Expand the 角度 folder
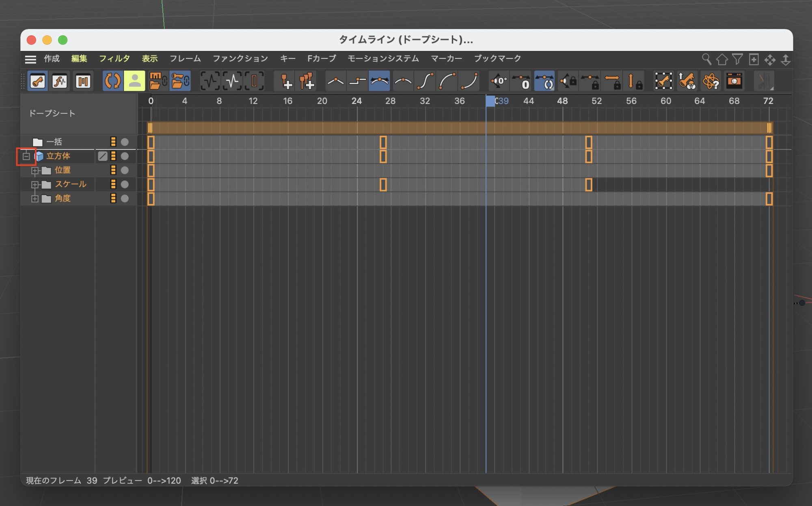 click(35, 199)
